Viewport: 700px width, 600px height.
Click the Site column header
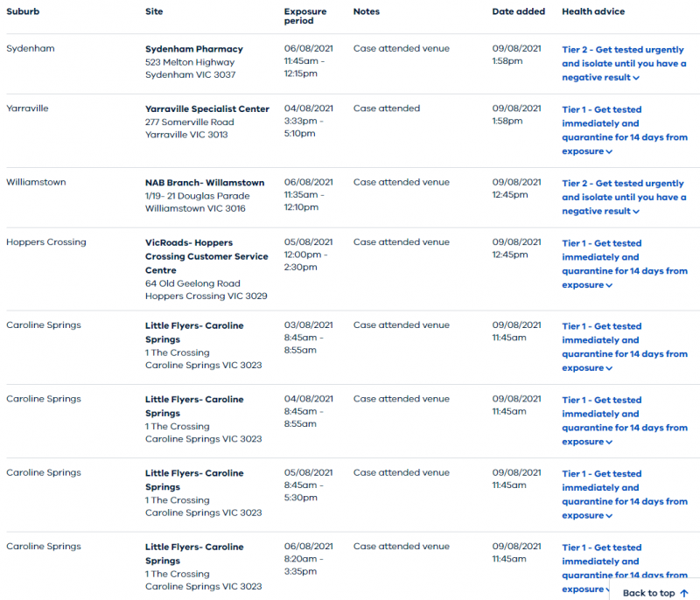tap(154, 11)
